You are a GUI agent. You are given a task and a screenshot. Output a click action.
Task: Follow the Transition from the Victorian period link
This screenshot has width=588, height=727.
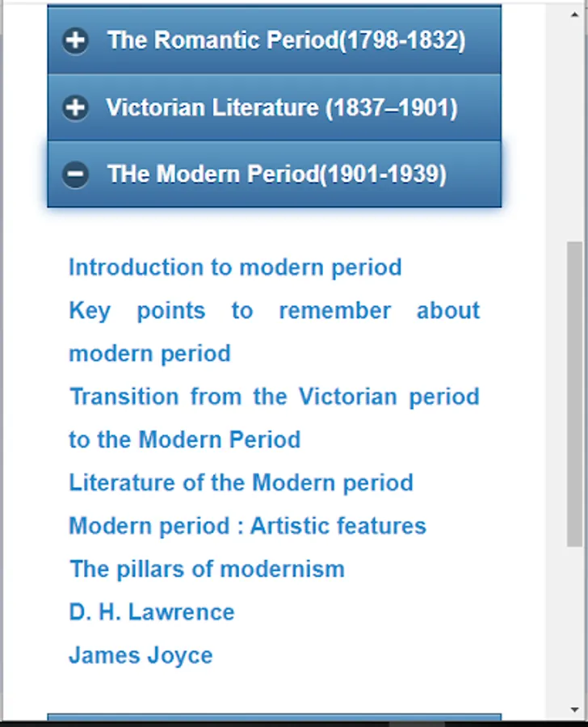click(274, 397)
